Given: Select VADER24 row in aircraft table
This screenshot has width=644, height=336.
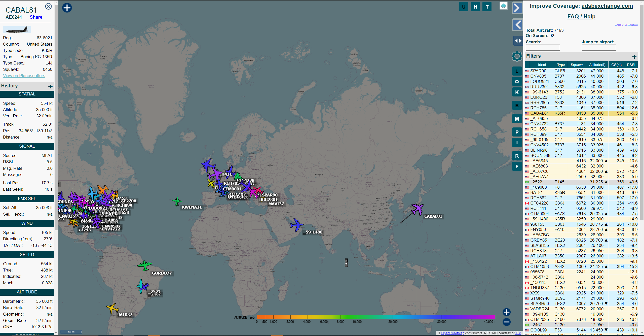Looking at the screenshot, I should point(581,309).
